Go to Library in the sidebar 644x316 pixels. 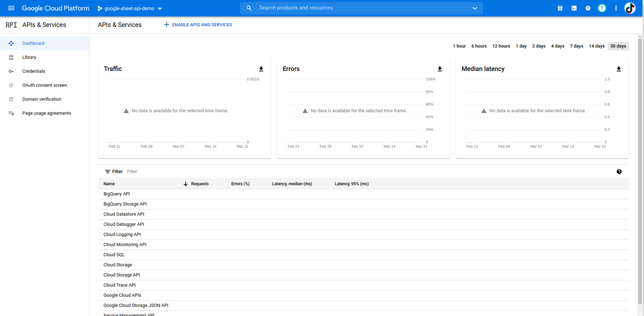point(44,57)
